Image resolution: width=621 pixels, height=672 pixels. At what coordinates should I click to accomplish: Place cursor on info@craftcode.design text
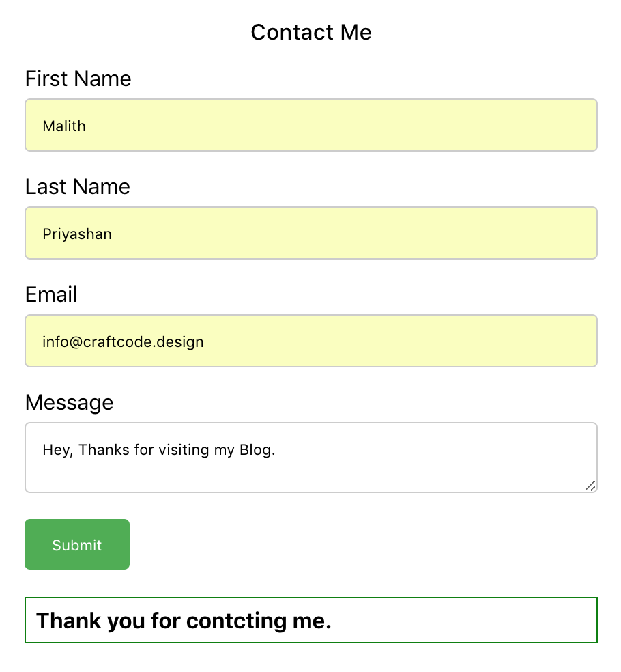[123, 342]
